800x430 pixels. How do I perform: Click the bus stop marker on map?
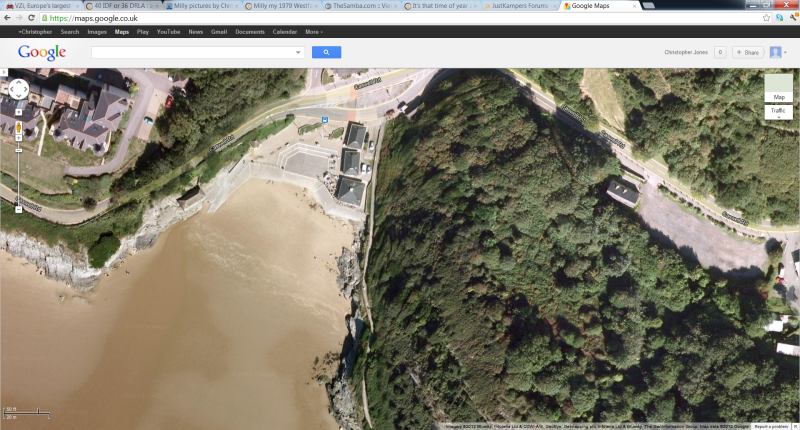tap(324, 120)
